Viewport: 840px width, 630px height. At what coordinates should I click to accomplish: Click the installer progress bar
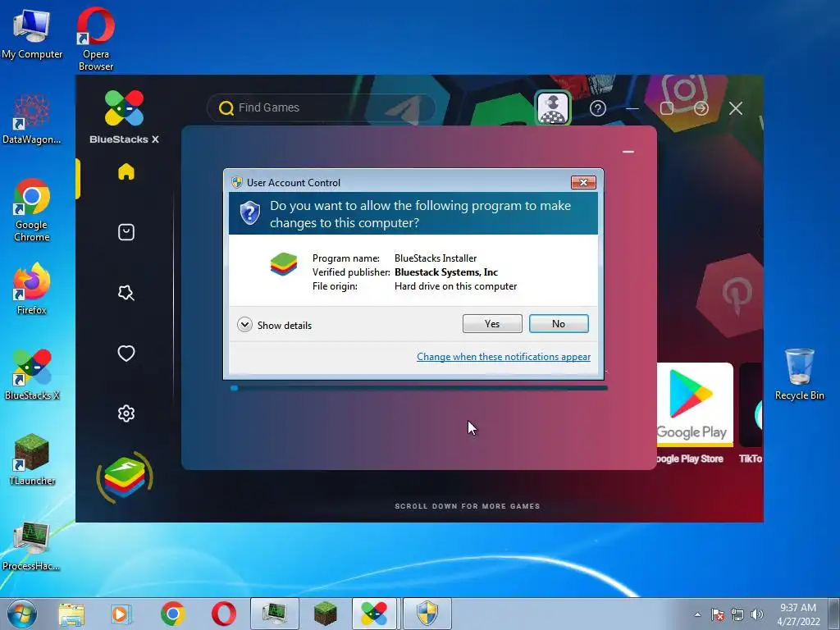[419, 388]
